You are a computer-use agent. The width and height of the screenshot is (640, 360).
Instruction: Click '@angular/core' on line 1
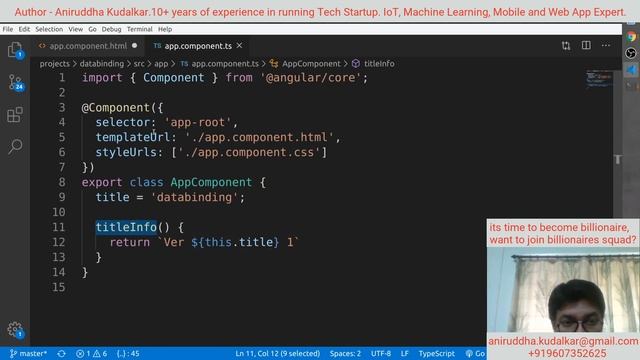[x=310, y=78]
